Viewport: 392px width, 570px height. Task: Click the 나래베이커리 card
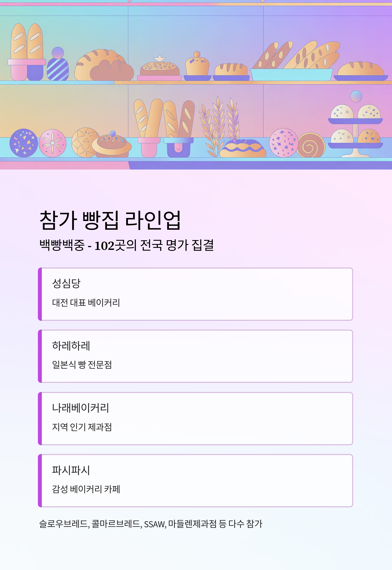195,418
